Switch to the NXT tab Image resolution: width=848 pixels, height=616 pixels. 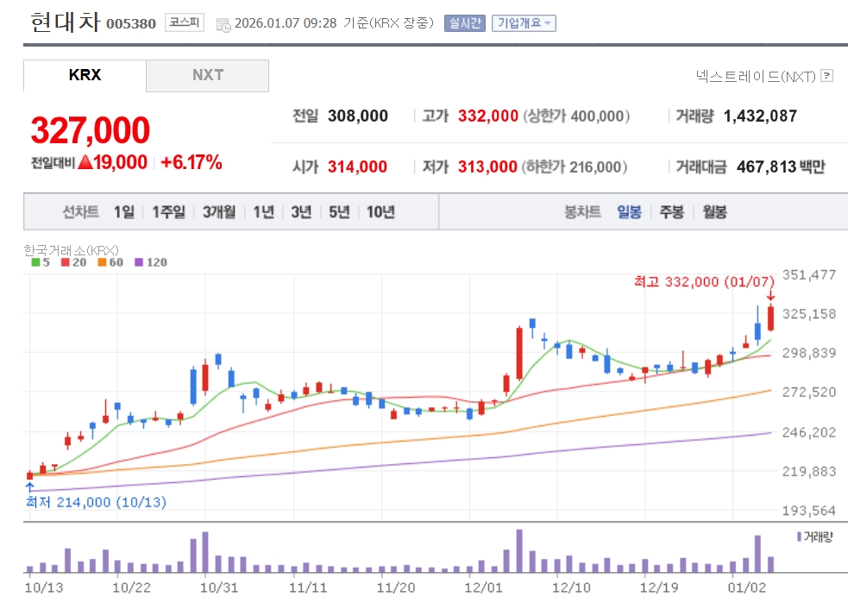click(x=207, y=75)
